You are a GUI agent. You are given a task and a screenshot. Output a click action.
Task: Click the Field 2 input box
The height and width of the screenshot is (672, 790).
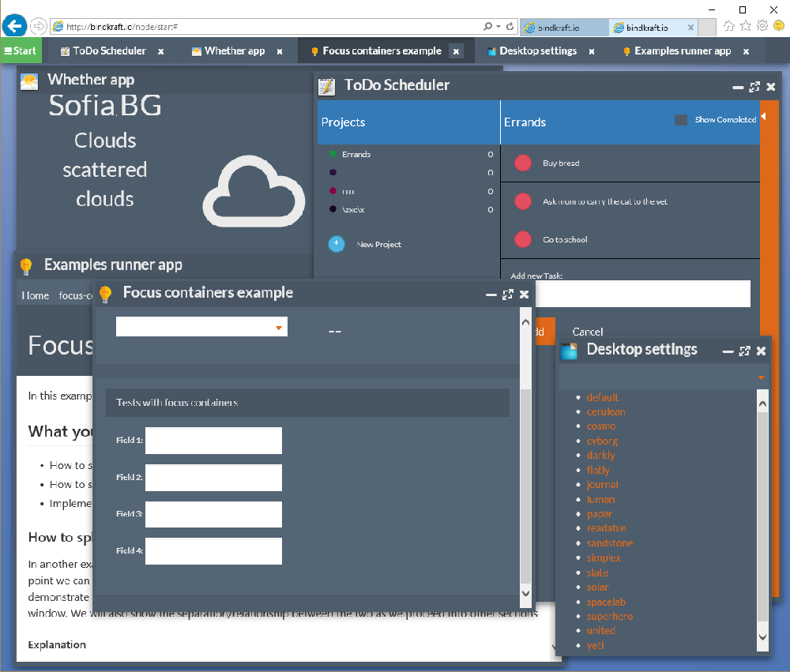coord(213,478)
